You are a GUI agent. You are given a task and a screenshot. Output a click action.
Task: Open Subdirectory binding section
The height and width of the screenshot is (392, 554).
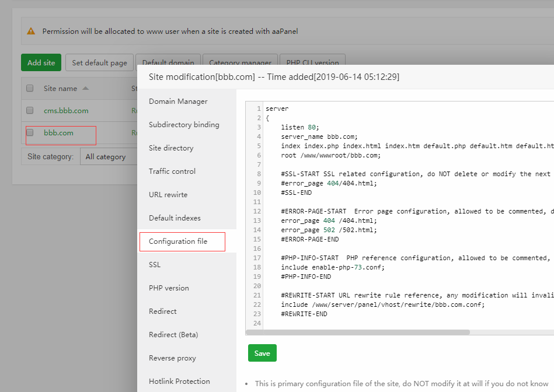click(184, 124)
